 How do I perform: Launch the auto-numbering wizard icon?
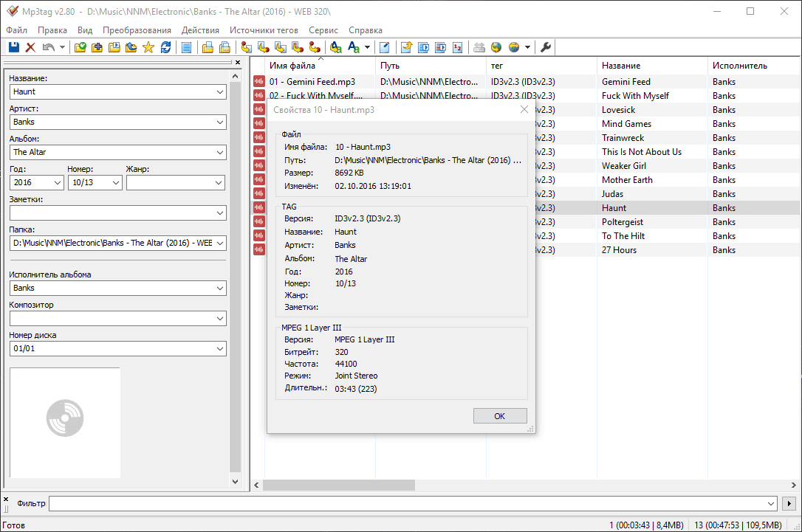click(458, 47)
